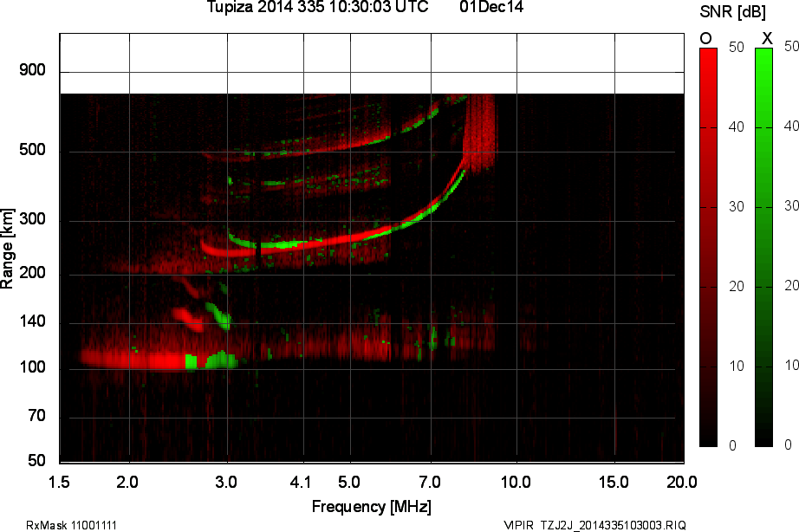The height and width of the screenshot is (532, 799).
Task: Click the '100' range axis label
Action: click(x=32, y=367)
